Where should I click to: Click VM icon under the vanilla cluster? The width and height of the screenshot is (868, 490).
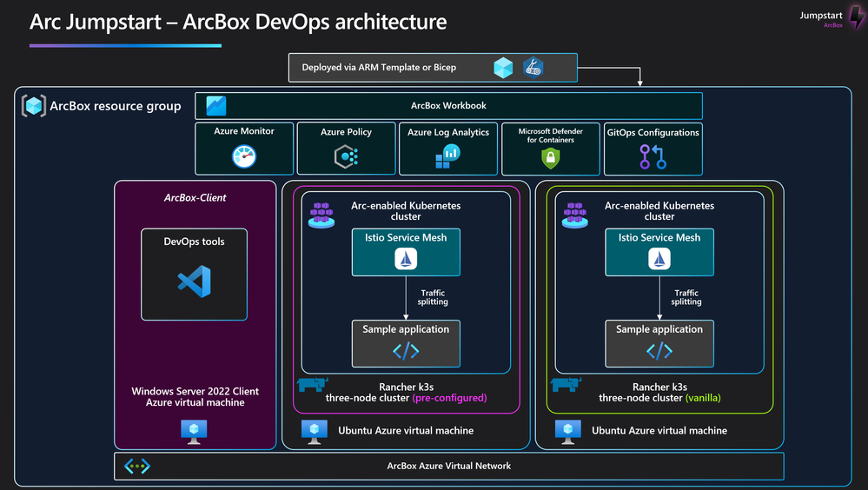[568, 432]
